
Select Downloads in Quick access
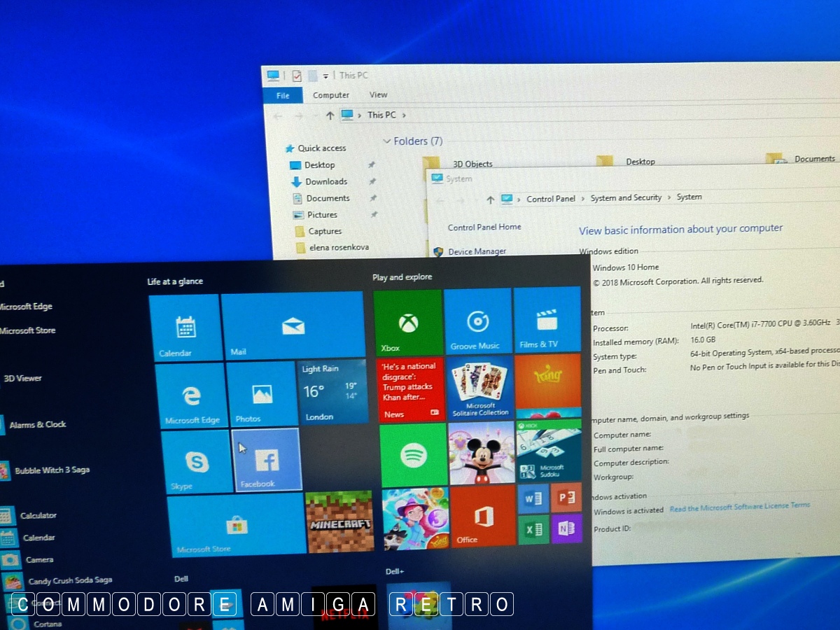325,181
